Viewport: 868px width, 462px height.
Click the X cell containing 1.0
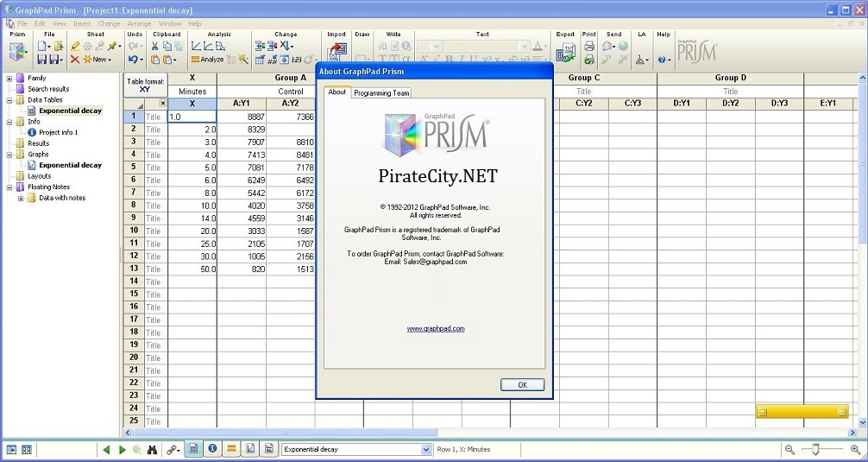pyautogui.click(x=192, y=117)
